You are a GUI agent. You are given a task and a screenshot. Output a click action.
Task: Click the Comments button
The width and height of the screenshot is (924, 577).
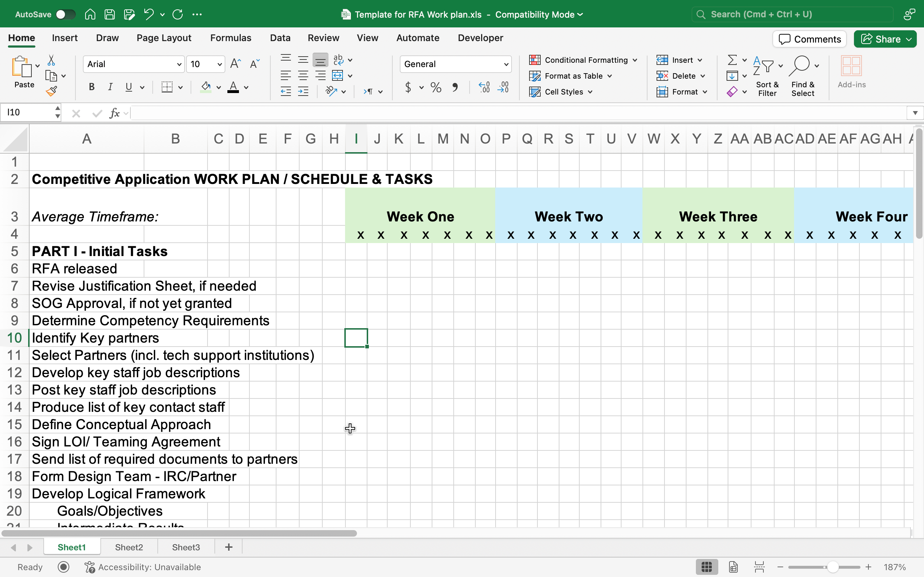[810, 39]
